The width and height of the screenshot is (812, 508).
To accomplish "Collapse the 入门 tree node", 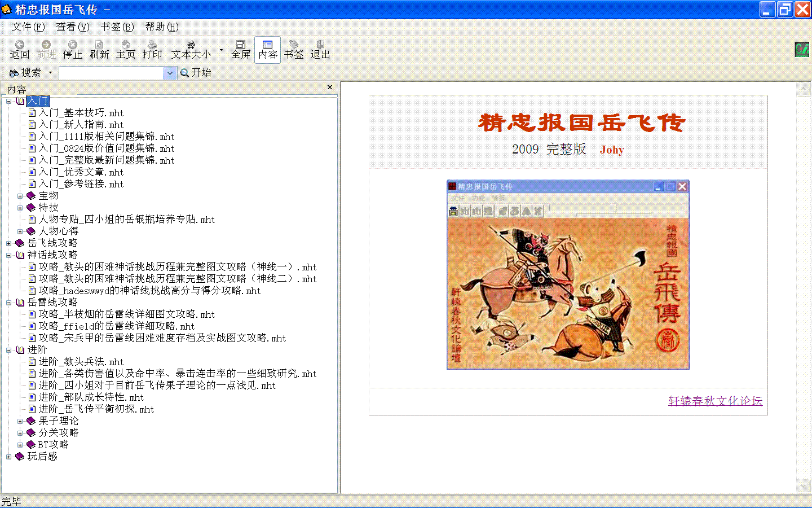I will (x=9, y=101).
